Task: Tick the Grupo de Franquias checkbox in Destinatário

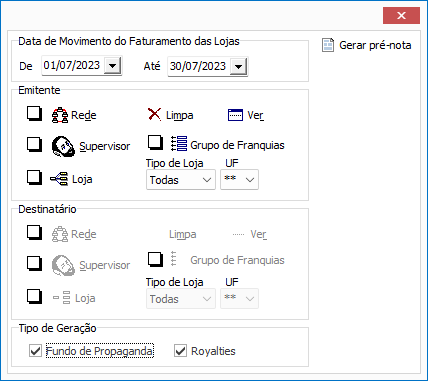Action: pyautogui.click(x=155, y=260)
